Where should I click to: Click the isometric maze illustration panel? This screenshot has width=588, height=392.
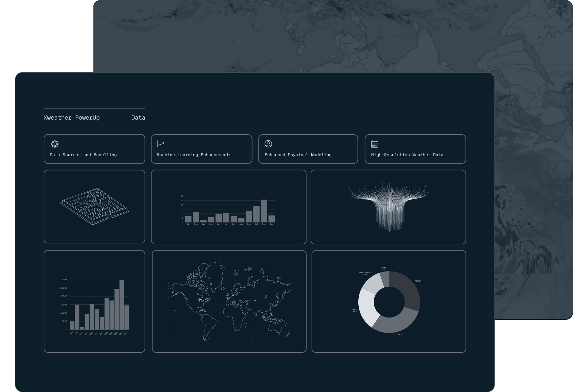[x=94, y=206]
